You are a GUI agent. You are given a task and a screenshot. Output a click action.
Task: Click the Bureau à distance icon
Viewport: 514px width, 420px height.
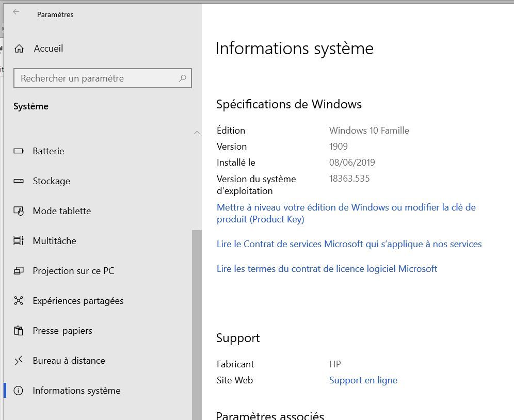[x=19, y=361]
